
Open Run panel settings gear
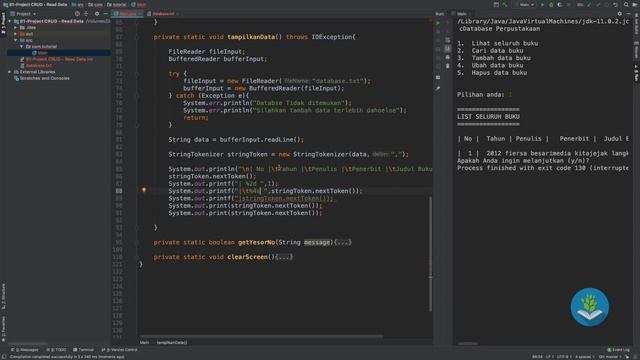[620, 13]
